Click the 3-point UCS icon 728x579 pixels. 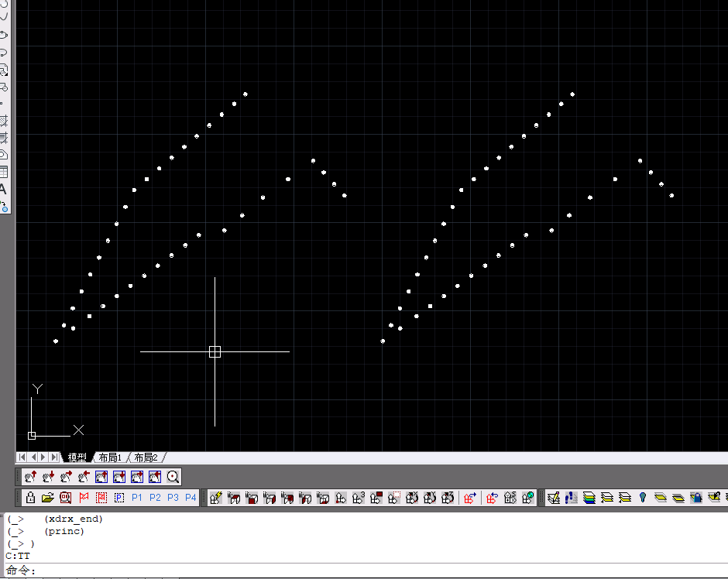point(359,498)
